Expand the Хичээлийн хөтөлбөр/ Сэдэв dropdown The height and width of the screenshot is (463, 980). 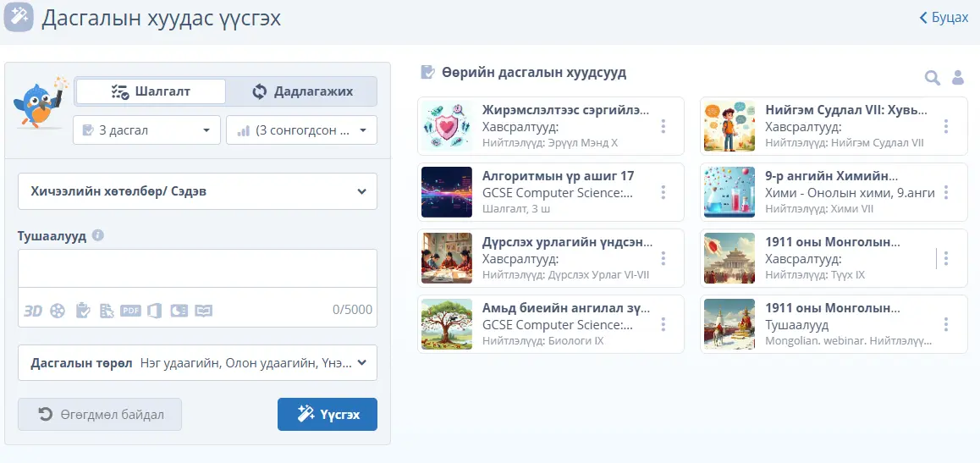click(197, 191)
